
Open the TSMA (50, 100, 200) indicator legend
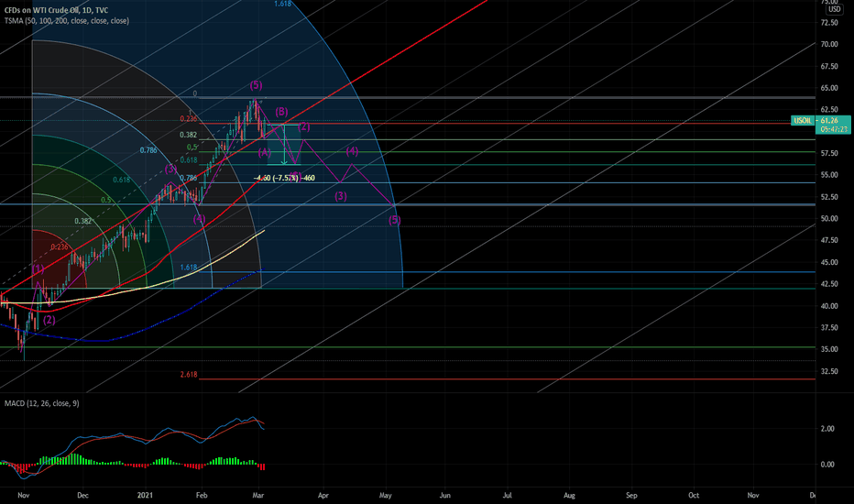67,21
